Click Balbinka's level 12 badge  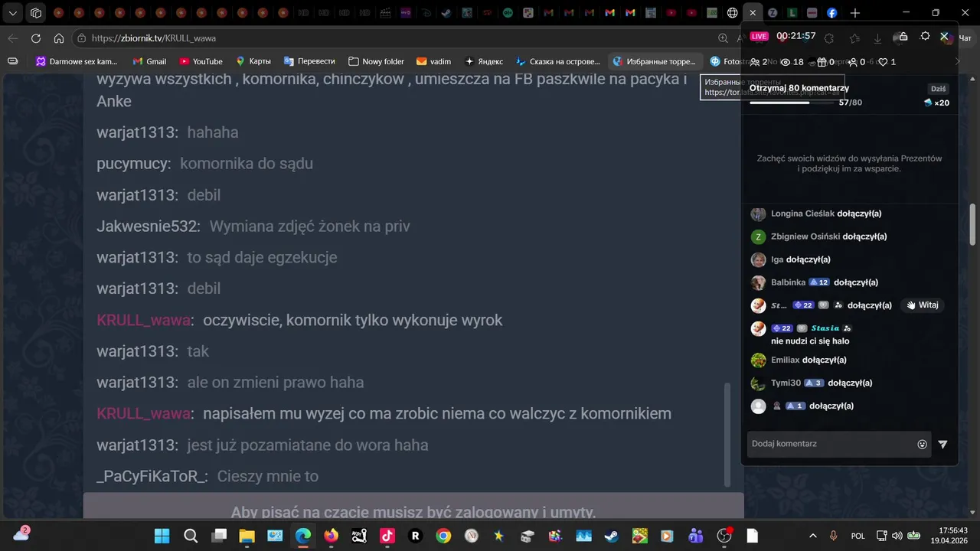pyautogui.click(x=819, y=282)
